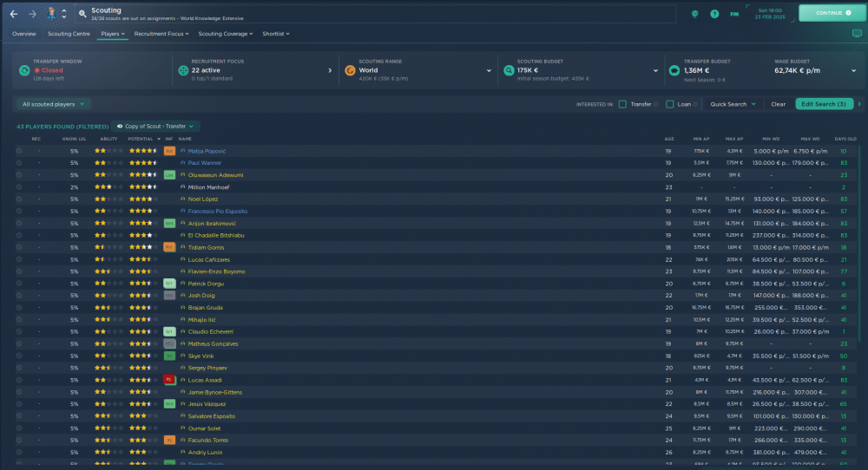Click Sct badge on Patrick Dorgu row
Screen dimensions: 868x470
(169, 283)
